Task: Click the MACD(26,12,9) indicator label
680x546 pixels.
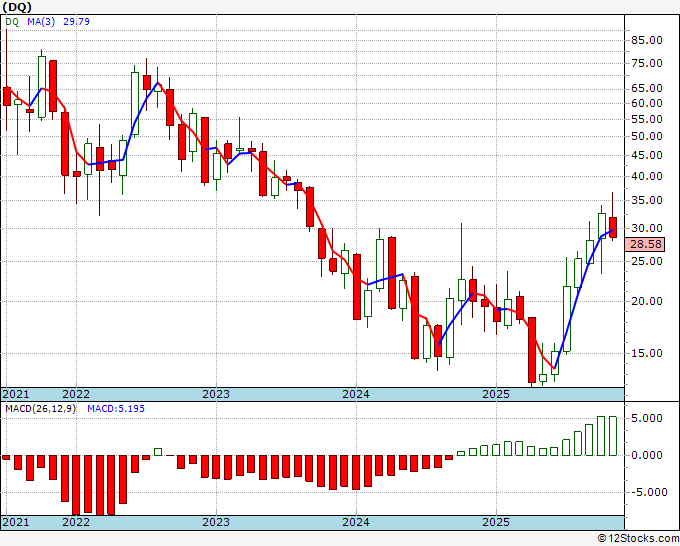Action: coord(40,409)
